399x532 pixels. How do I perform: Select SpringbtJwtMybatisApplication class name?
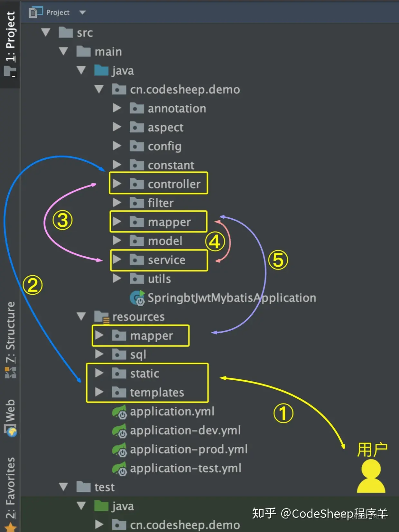click(x=232, y=298)
